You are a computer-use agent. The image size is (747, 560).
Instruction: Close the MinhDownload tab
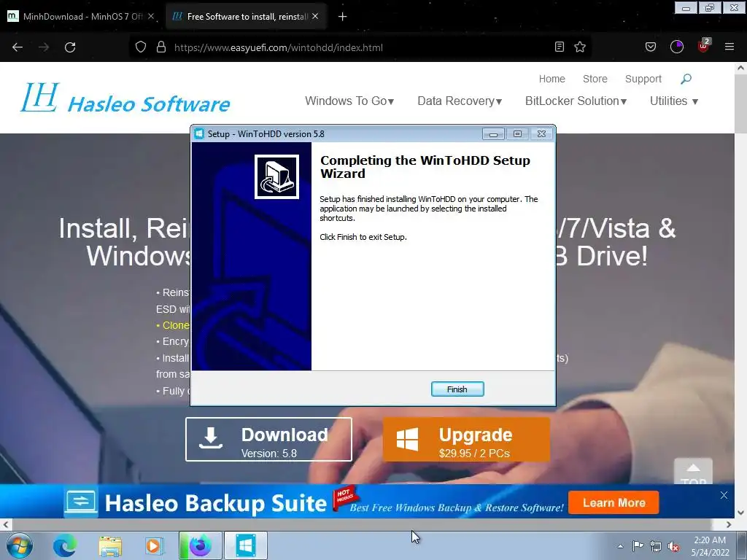pyautogui.click(x=151, y=16)
